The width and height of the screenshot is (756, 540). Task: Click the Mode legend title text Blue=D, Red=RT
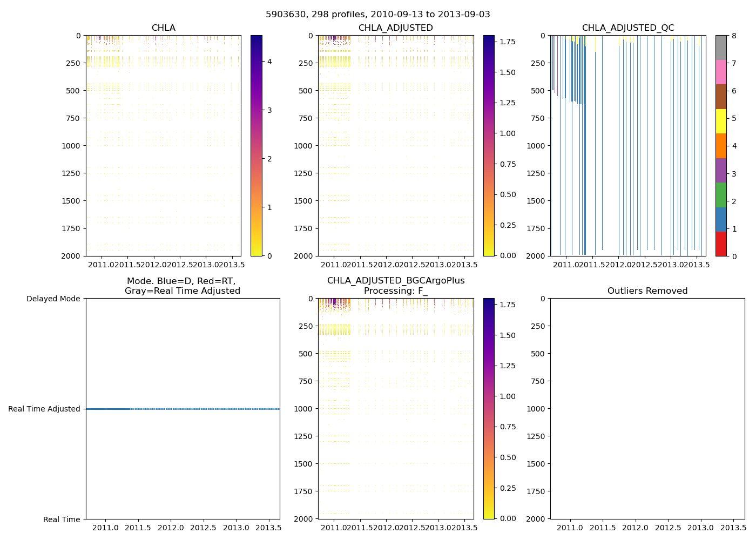point(182,281)
